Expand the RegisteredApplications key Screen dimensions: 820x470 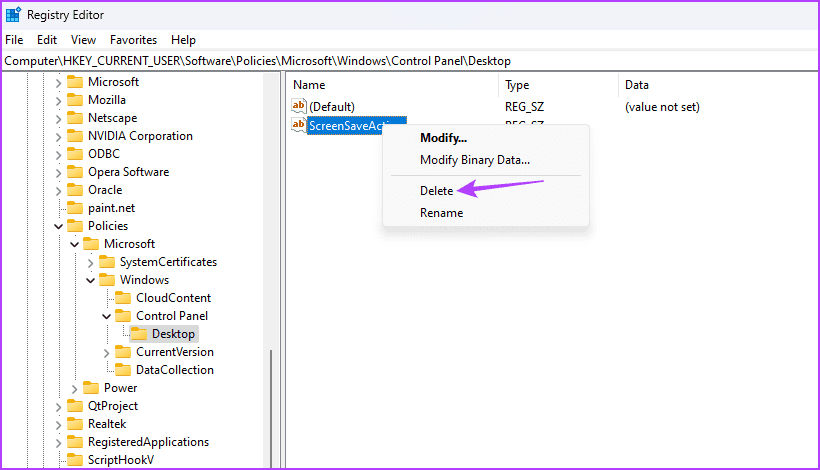pyautogui.click(x=59, y=443)
